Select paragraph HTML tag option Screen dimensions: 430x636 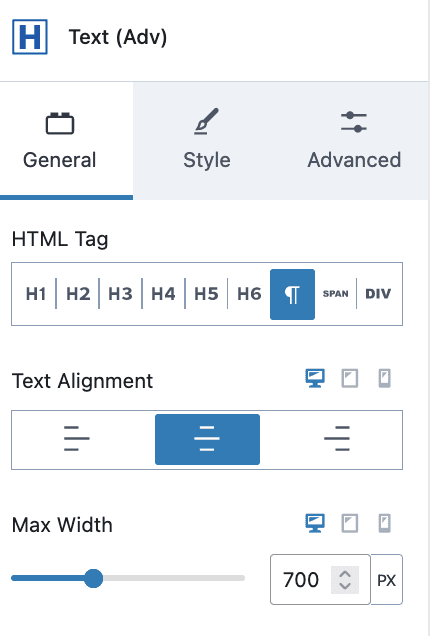point(292,294)
